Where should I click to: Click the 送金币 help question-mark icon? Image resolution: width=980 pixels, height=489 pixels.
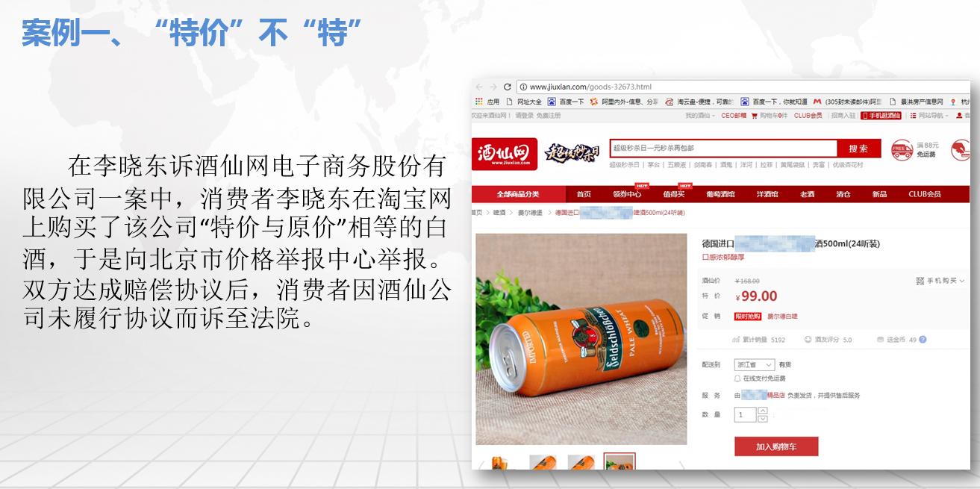tap(923, 340)
